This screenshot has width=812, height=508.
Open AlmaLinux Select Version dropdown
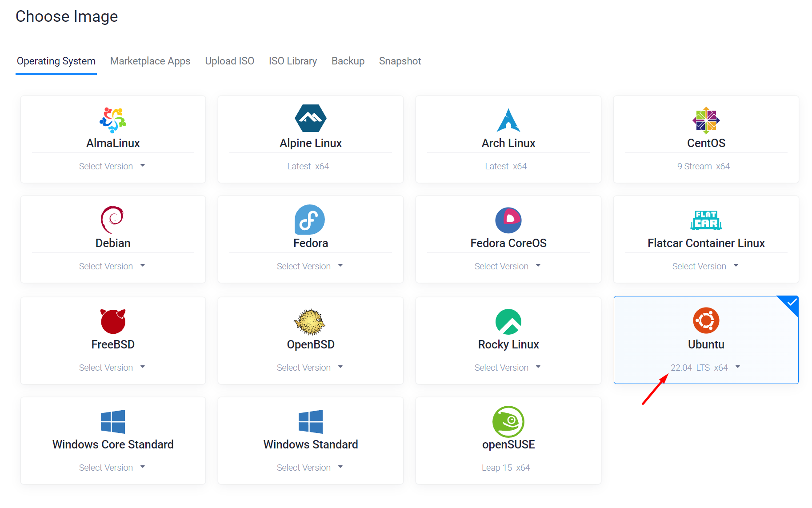pos(112,166)
